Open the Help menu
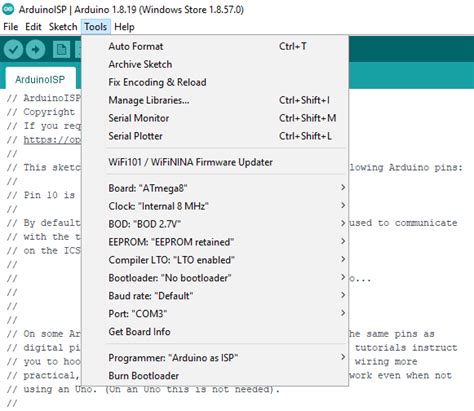Screen dimensions: 474x411 124,27
